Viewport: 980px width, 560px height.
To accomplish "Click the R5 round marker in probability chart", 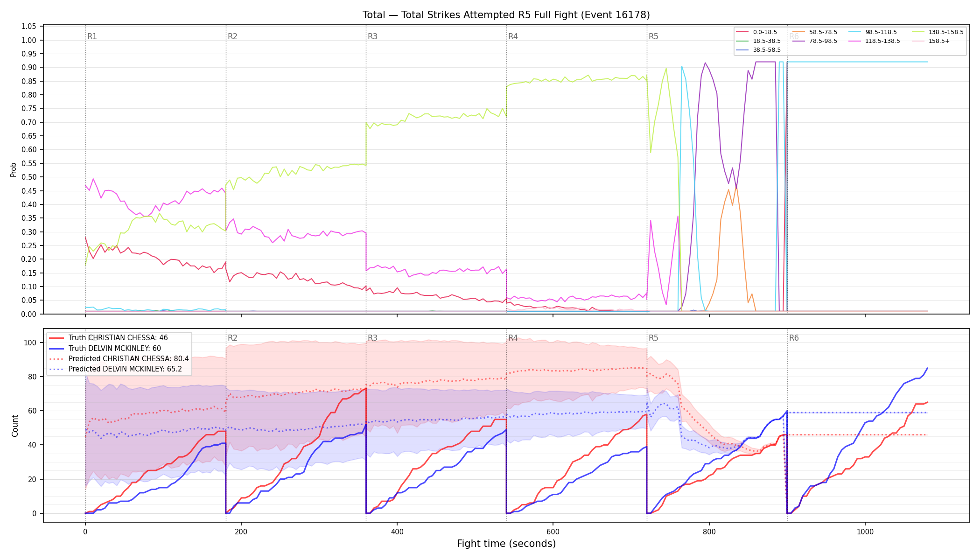I will 653,36.
